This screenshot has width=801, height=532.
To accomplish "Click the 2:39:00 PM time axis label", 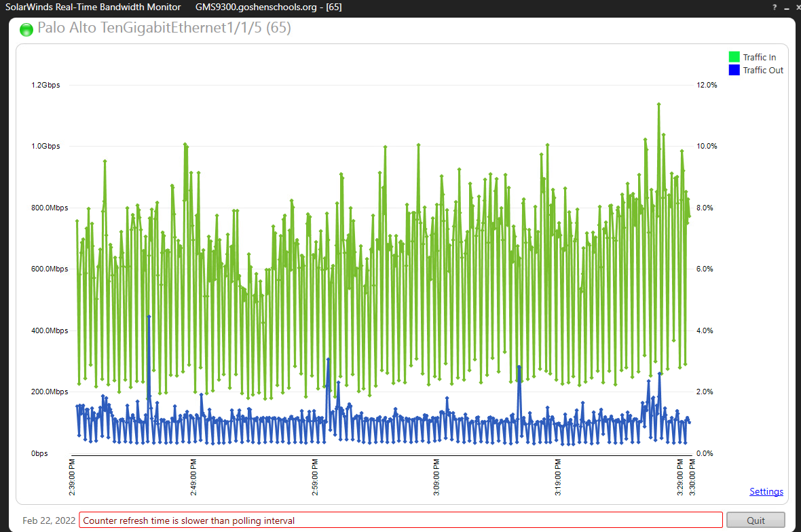I will point(72,477).
